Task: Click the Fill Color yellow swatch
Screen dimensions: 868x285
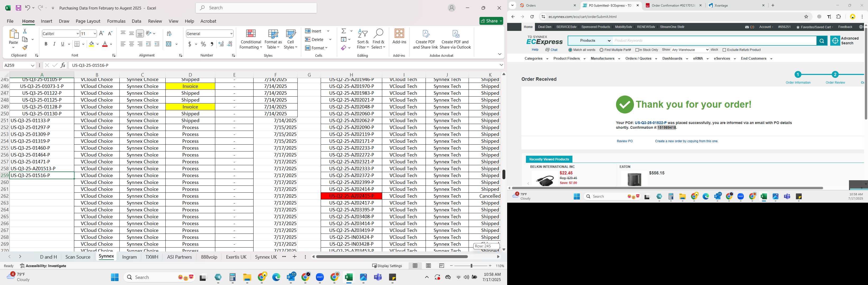Action: point(91,44)
